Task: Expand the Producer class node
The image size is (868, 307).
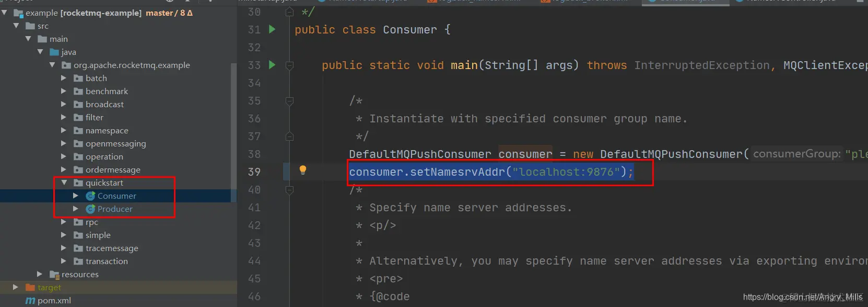Action: (76, 209)
